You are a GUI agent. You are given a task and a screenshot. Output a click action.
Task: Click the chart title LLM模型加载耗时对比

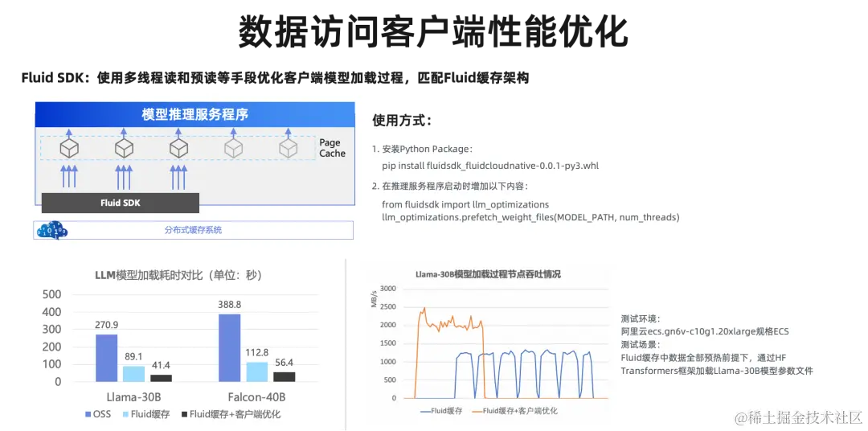178,275
